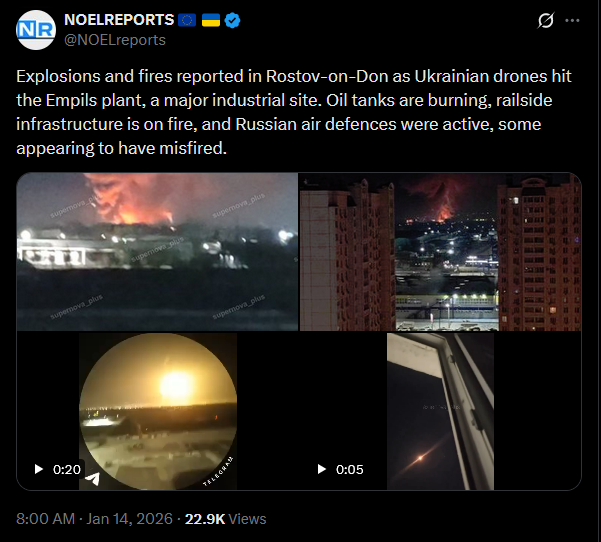Click the Ukraine flag emoji
The image size is (601, 542).
[211, 20]
